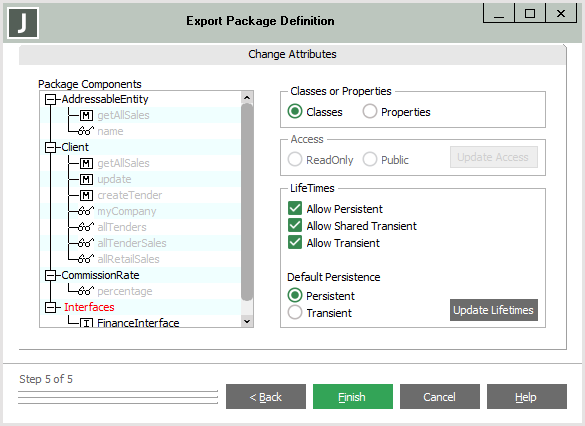Click the green Finish button
This screenshot has height=426, width=585.
click(x=353, y=397)
